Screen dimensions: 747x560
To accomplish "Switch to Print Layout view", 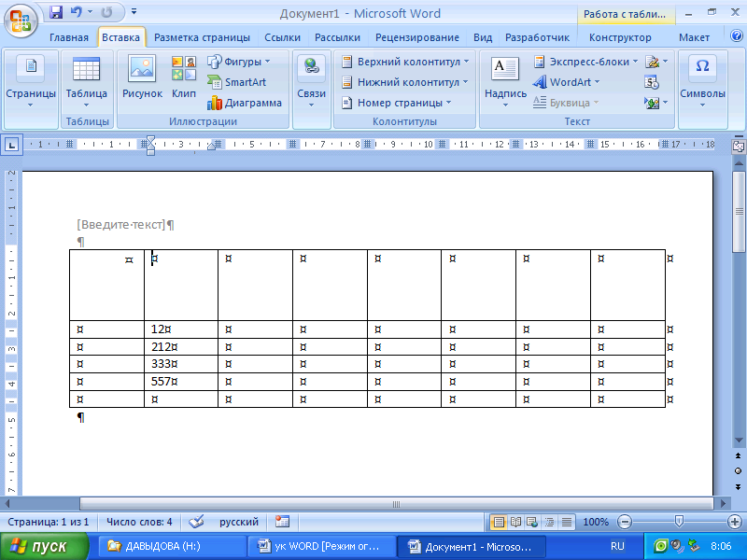I will point(499,523).
